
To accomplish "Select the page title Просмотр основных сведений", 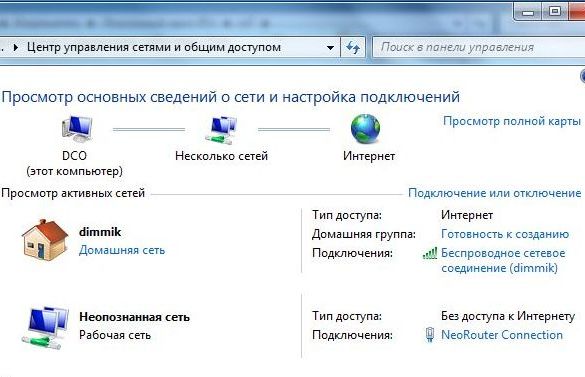I will pos(231,97).
